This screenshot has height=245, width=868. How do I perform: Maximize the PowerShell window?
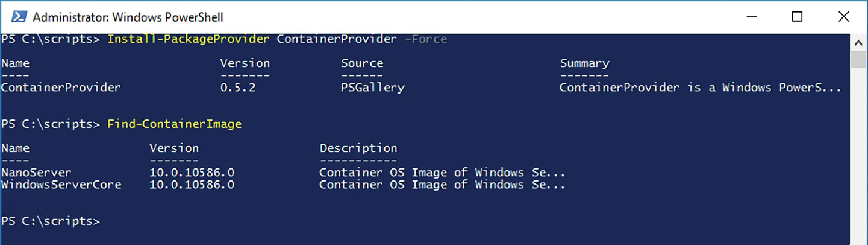797,16
